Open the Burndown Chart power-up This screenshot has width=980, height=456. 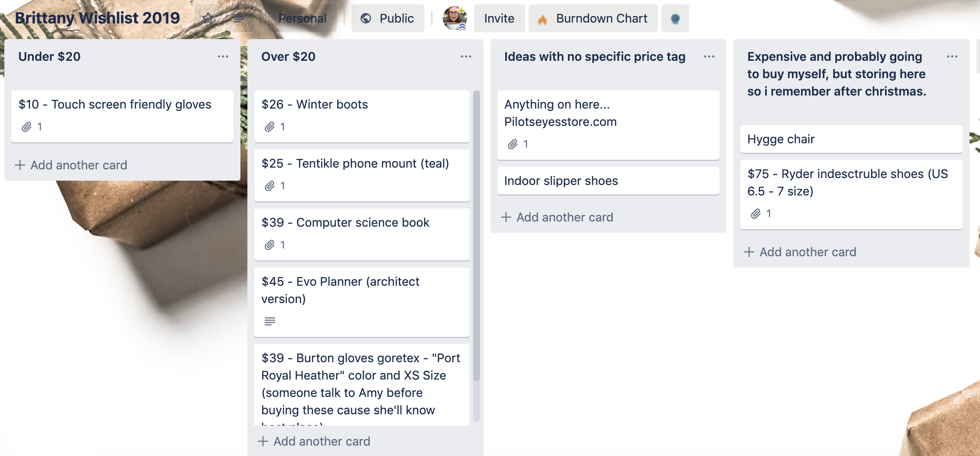tap(593, 18)
